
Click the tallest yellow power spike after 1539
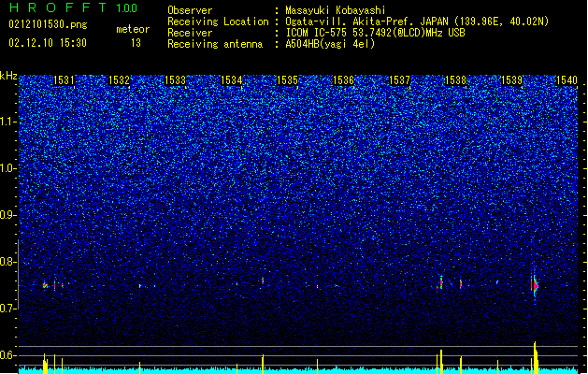click(x=535, y=357)
